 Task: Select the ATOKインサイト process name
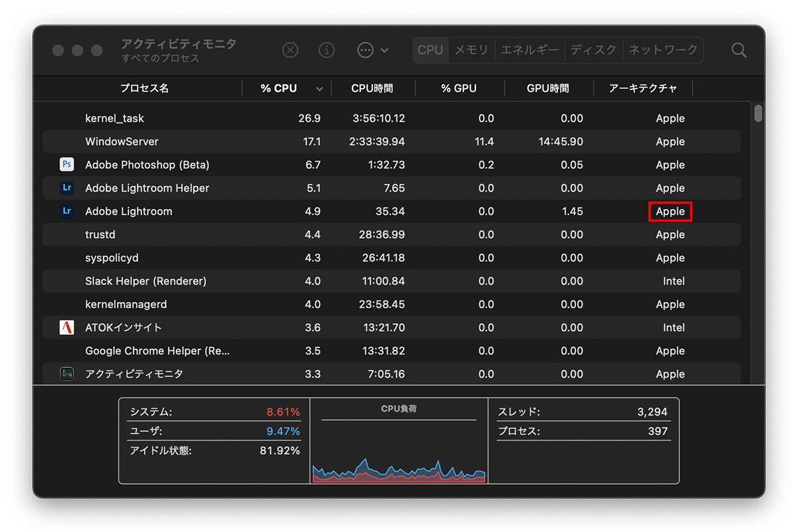pos(123,328)
